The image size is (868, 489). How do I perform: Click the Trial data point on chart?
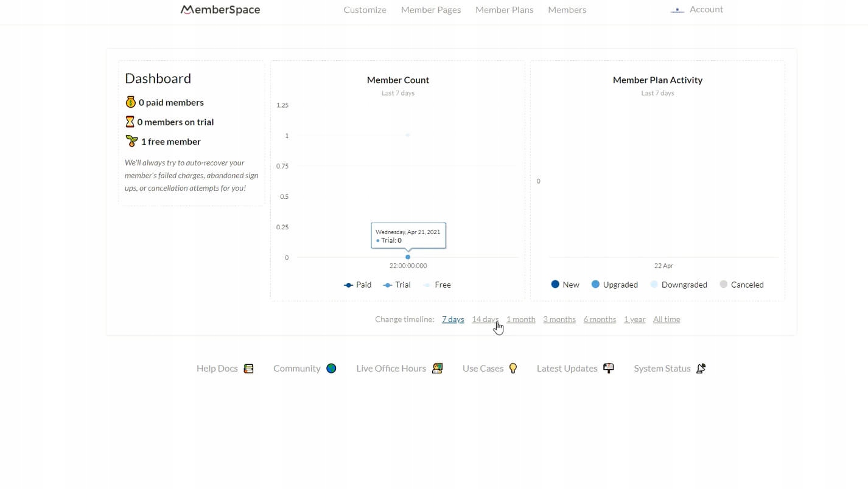(408, 257)
